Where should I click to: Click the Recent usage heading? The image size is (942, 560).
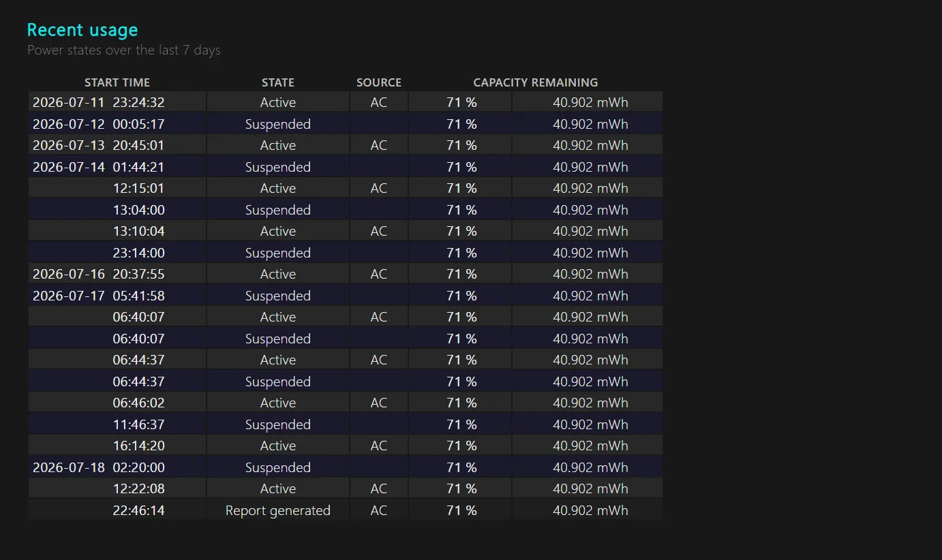pyautogui.click(x=82, y=30)
